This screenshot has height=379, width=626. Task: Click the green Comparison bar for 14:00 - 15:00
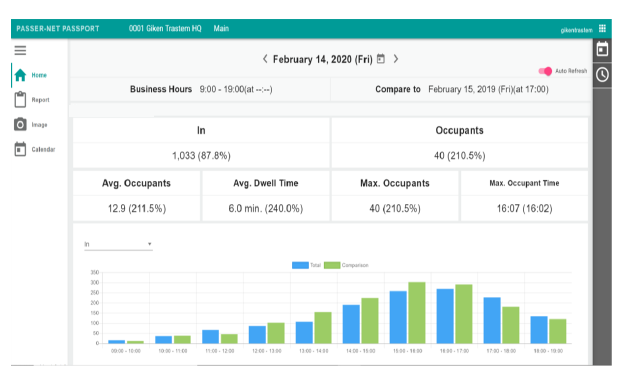click(370, 321)
